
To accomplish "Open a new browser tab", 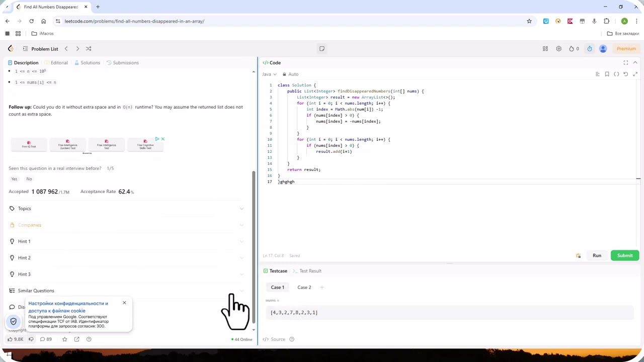I will [x=98, y=7].
